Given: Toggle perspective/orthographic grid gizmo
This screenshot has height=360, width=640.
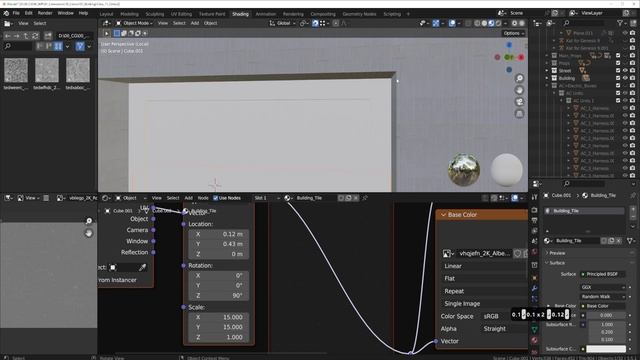Looking at the screenshot, I should [519, 114].
